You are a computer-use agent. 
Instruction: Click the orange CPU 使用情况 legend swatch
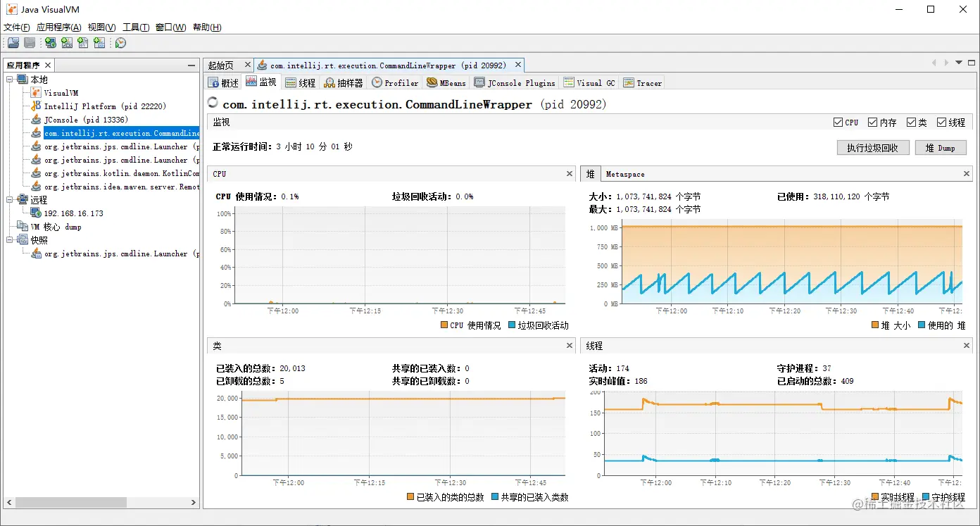tap(444, 325)
